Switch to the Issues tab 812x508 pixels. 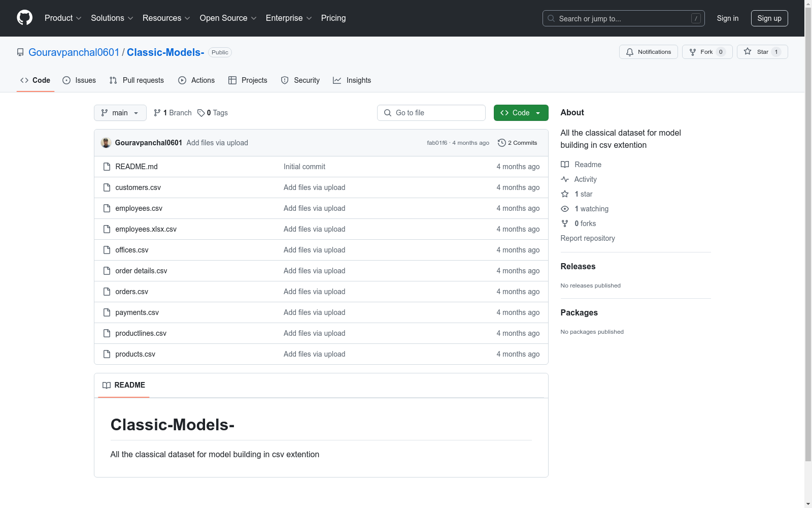(x=79, y=80)
